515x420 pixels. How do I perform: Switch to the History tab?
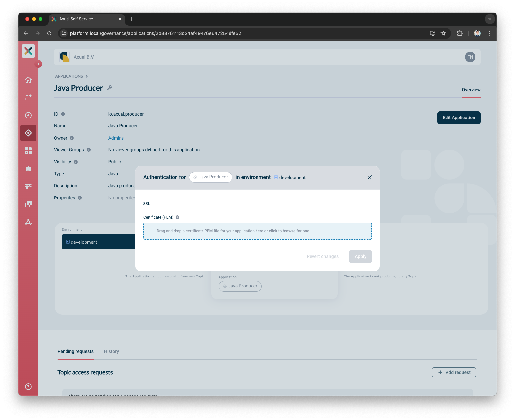[111, 351]
